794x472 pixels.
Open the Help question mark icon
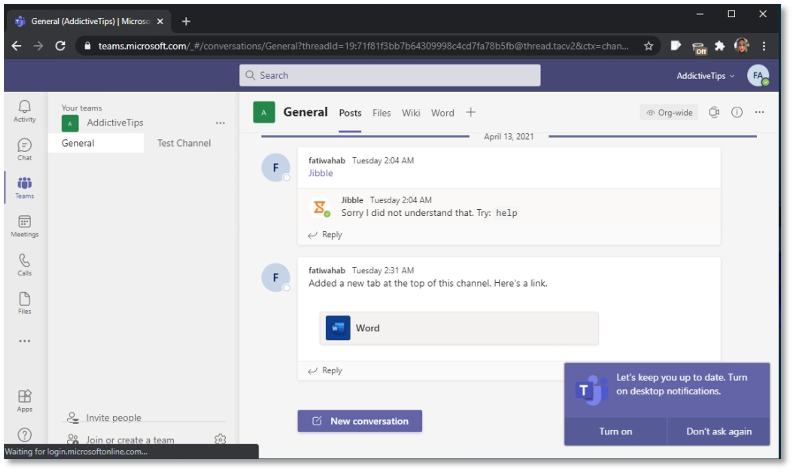24,435
